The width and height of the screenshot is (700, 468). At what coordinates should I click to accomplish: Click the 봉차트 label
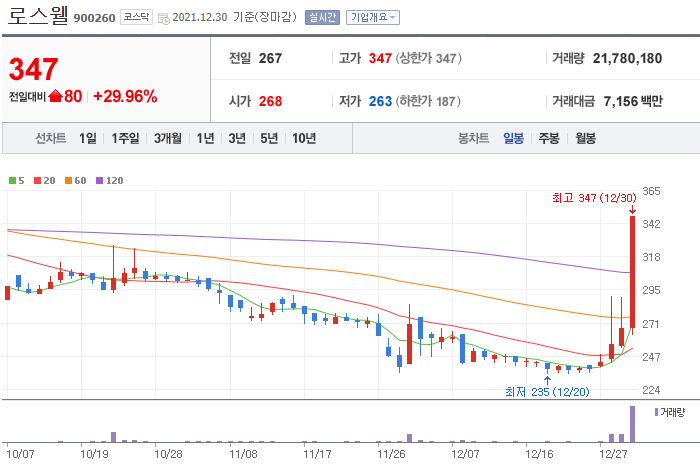474,138
